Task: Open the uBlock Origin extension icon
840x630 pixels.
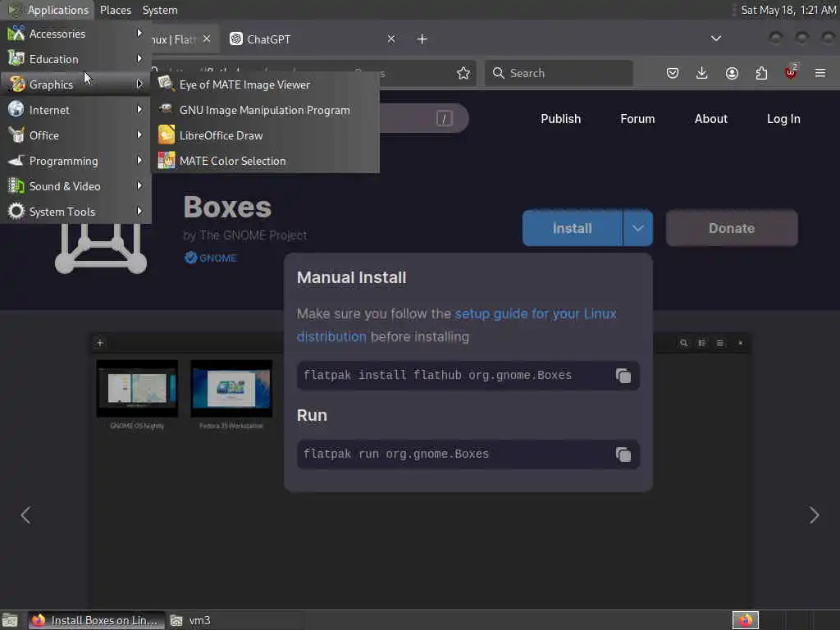Action: coord(791,72)
